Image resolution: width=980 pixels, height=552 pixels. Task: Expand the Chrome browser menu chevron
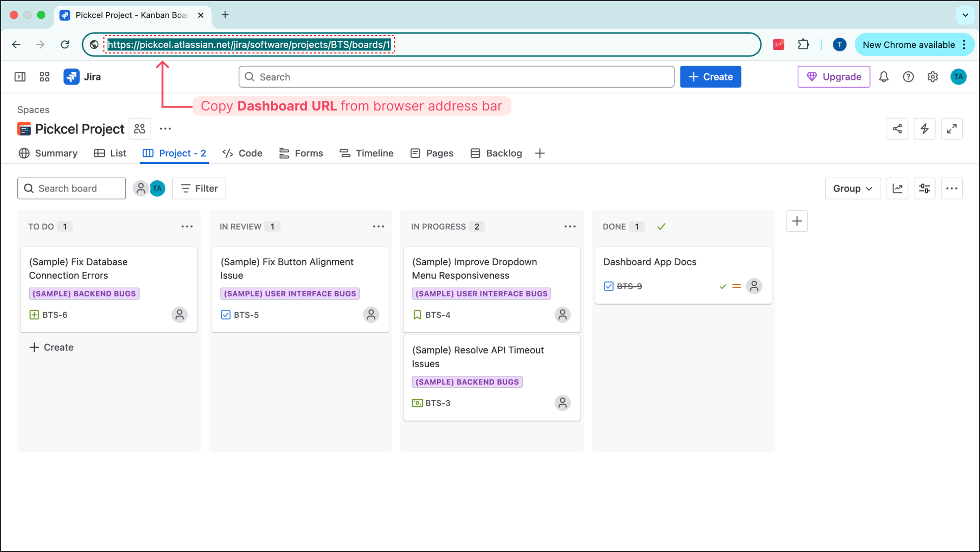click(x=965, y=15)
